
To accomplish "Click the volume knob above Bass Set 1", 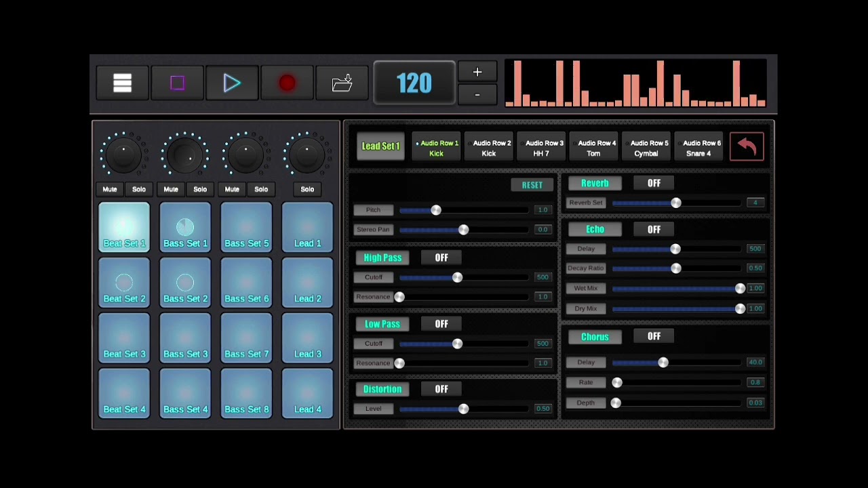I will point(185,155).
